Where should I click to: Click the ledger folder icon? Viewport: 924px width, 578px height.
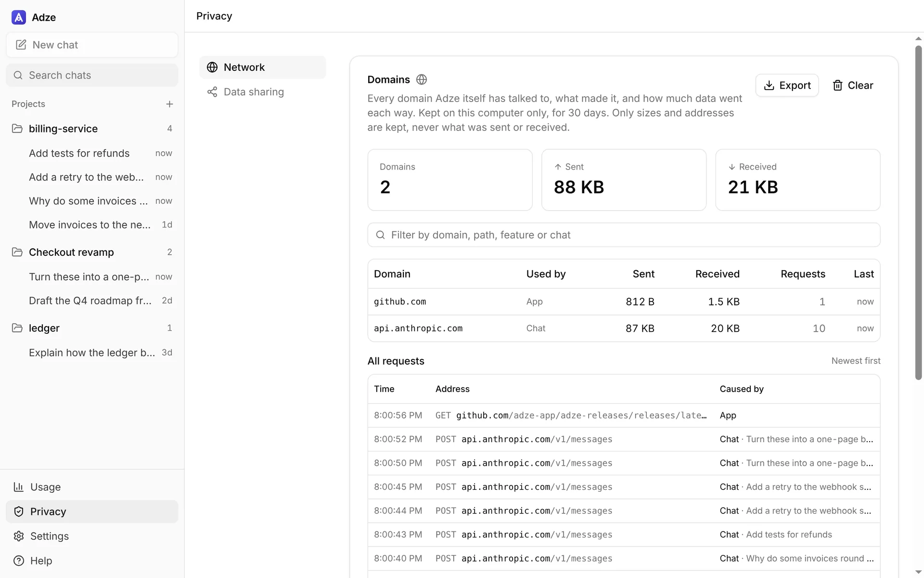(17, 328)
